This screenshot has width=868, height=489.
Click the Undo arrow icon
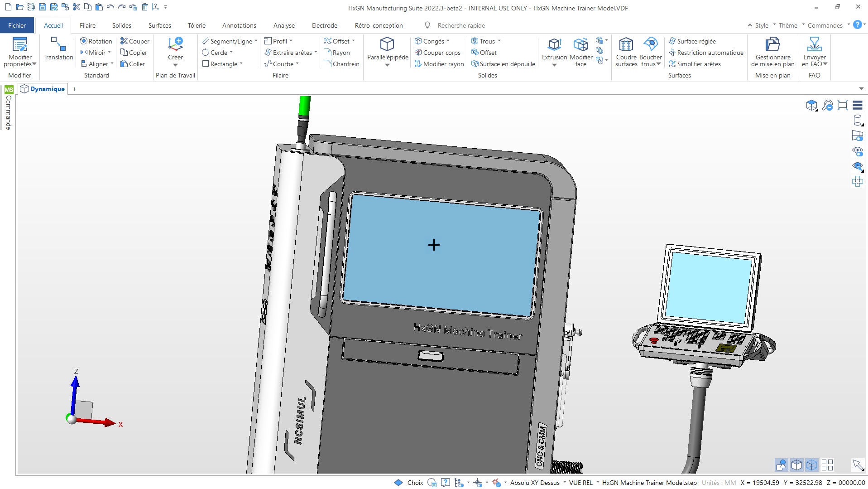110,7
